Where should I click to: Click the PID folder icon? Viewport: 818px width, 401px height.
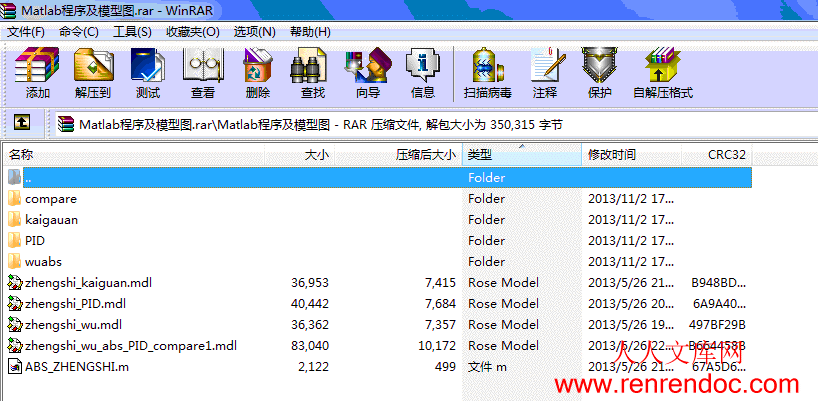coord(15,240)
